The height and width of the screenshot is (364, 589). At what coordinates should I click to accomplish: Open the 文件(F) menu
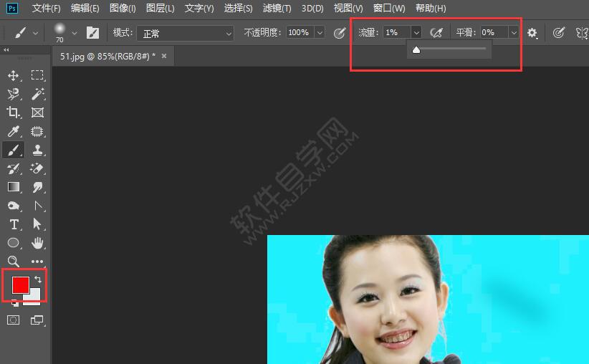(46, 9)
